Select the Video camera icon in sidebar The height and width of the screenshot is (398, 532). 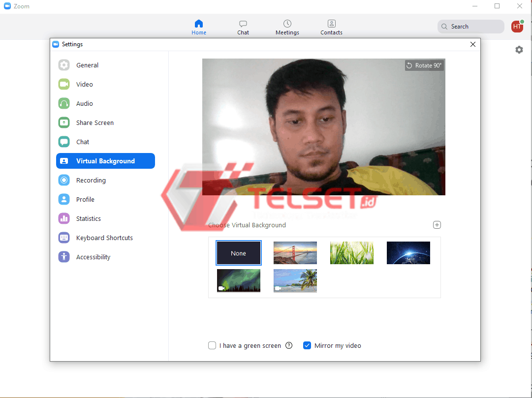point(64,84)
